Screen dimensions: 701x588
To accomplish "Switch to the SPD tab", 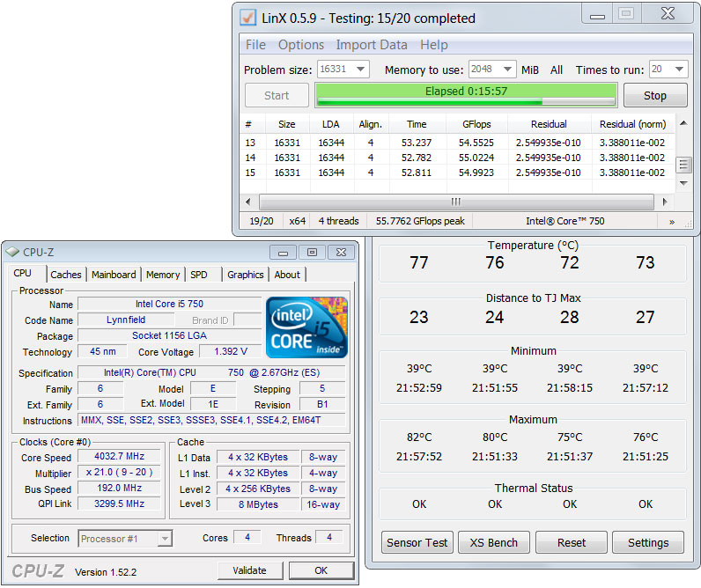I will pyautogui.click(x=199, y=275).
